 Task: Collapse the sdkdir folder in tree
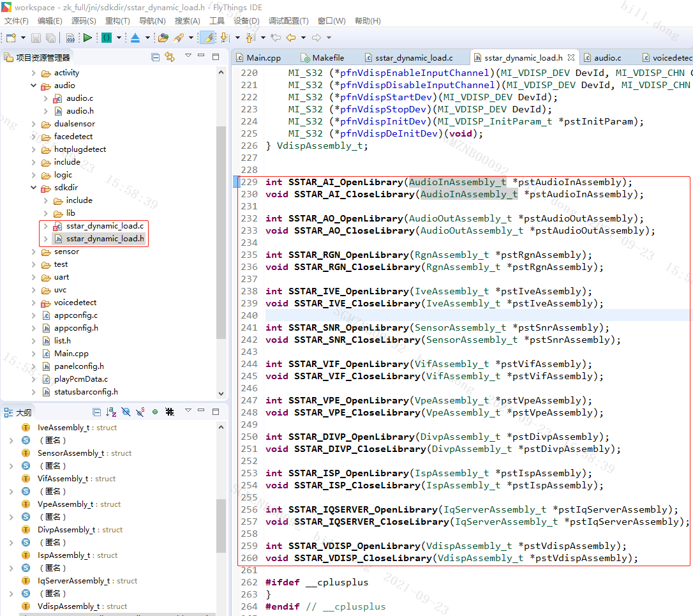click(x=34, y=188)
